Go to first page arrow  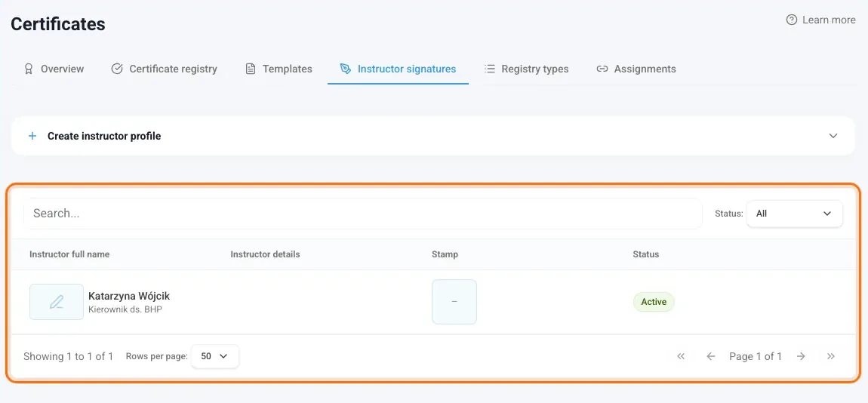pos(681,356)
